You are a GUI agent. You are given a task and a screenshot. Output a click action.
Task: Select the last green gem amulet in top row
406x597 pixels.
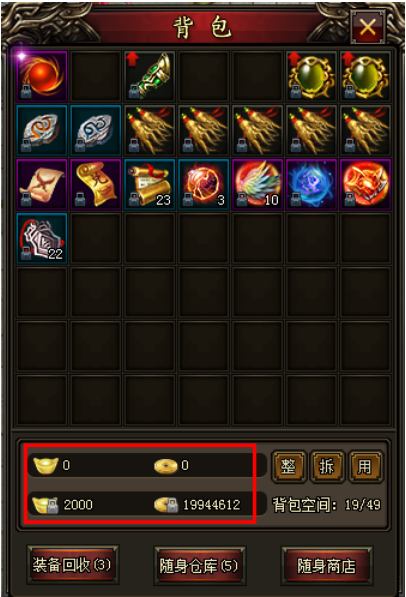[x=365, y=77]
